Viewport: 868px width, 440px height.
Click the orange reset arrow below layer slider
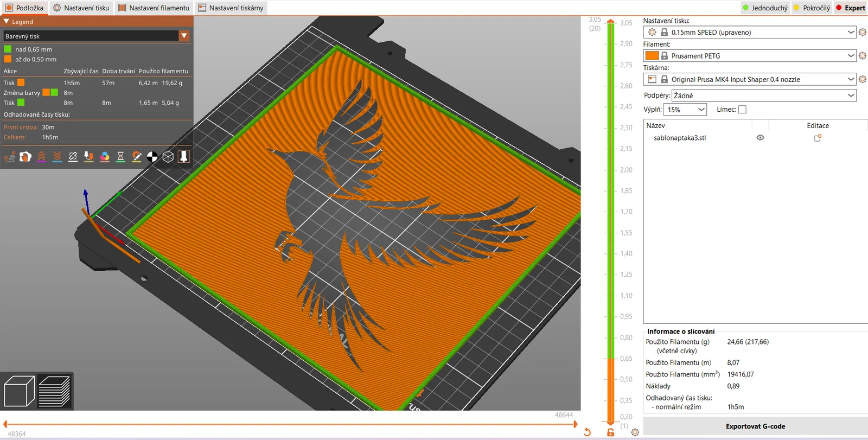click(587, 432)
